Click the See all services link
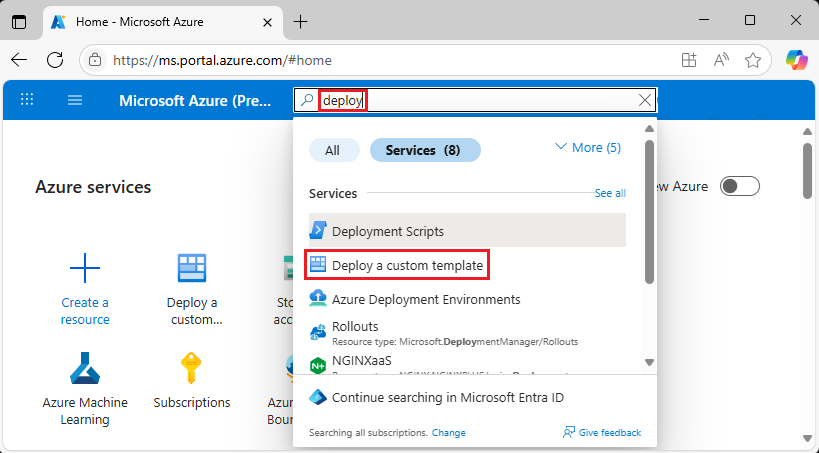Image resolution: width=819 pixels, height=453 pixels. tap(610, 193)
